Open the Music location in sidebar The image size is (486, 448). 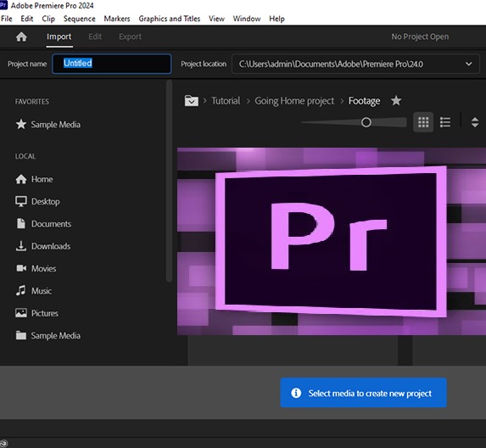click(x=34, y=291)
